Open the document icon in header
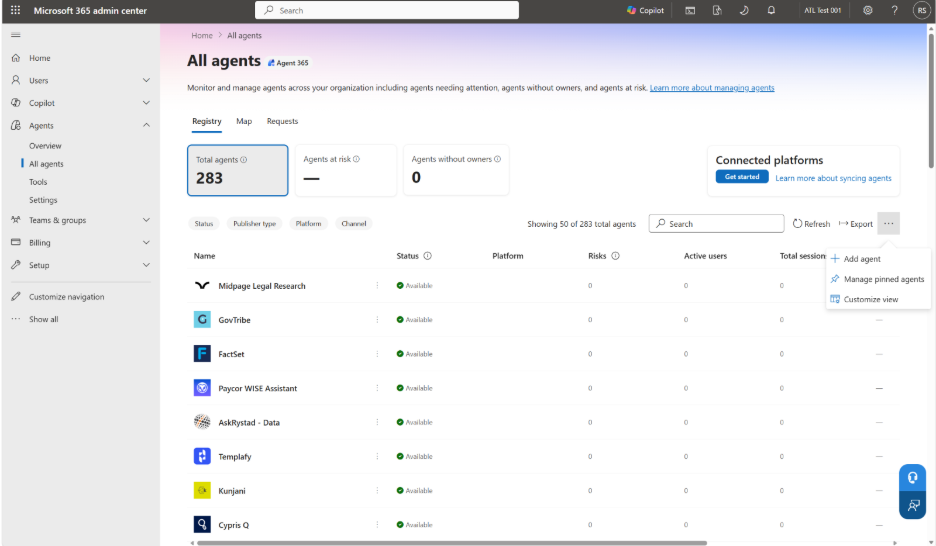The height and width of the screenshot is (546, 936). click(x=717, y=10)
